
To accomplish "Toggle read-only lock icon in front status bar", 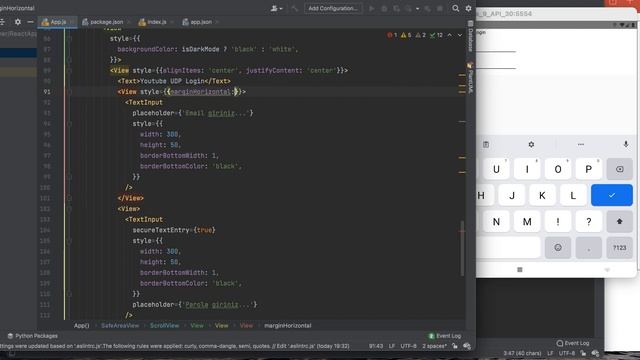I will tap(455, 346).
